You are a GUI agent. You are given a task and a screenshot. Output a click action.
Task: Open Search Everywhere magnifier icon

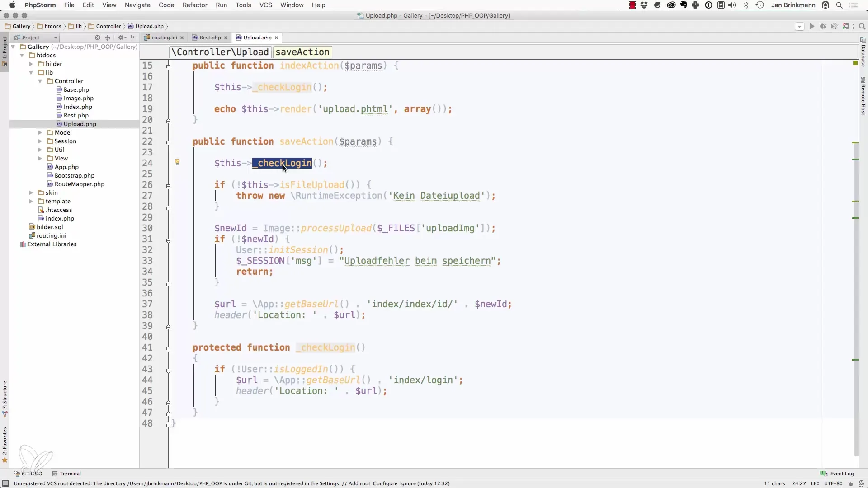click(862, 27)
